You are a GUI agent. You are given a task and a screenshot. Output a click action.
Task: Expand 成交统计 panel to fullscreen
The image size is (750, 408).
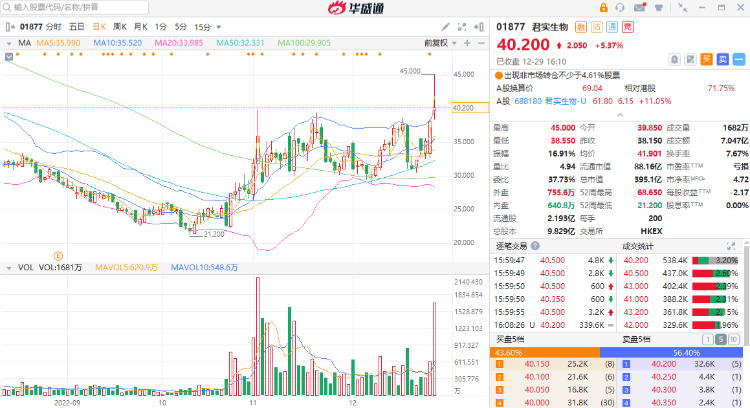(x=731, y=246)
